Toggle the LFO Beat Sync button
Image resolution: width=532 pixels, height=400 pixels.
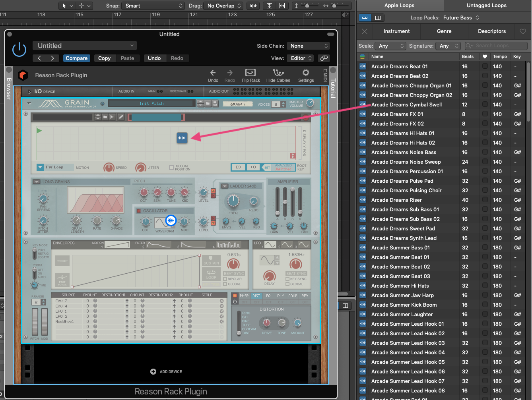pyautogui.click(x=296, y=274)
